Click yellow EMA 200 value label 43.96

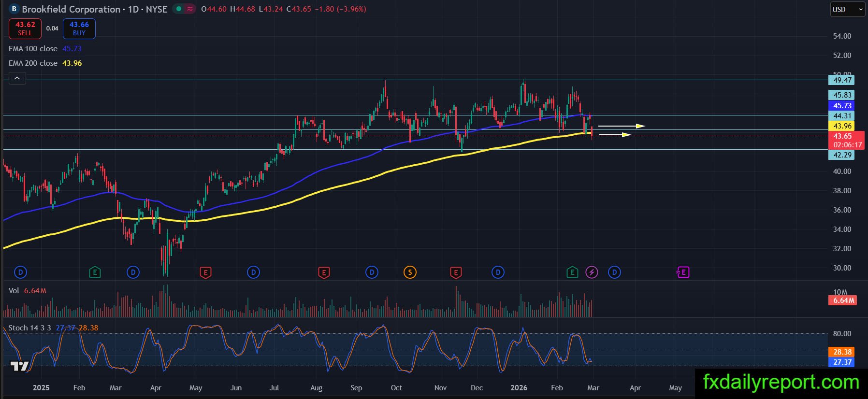(x=842, y=126)
